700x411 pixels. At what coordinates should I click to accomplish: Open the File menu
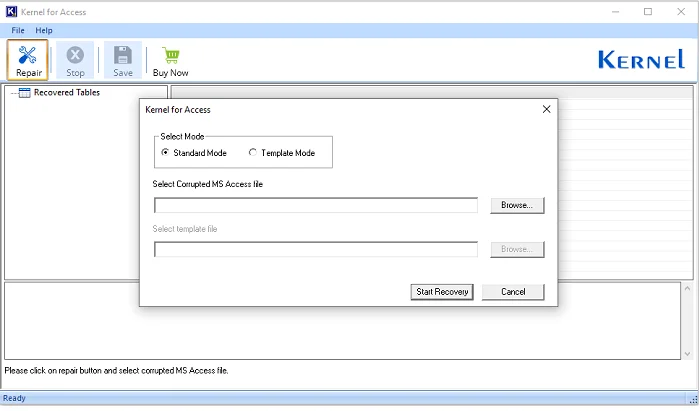(x=18, y=31)
